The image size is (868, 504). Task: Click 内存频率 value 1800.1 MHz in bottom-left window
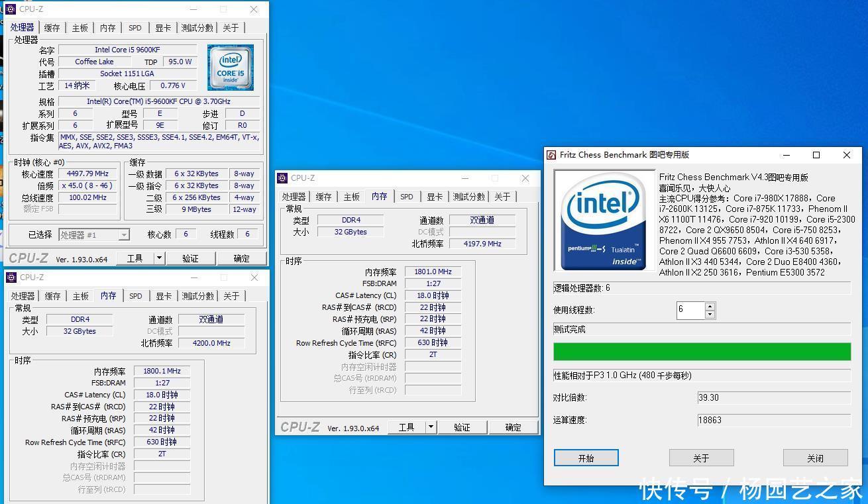pyautogui.click(x=162, y=371)
